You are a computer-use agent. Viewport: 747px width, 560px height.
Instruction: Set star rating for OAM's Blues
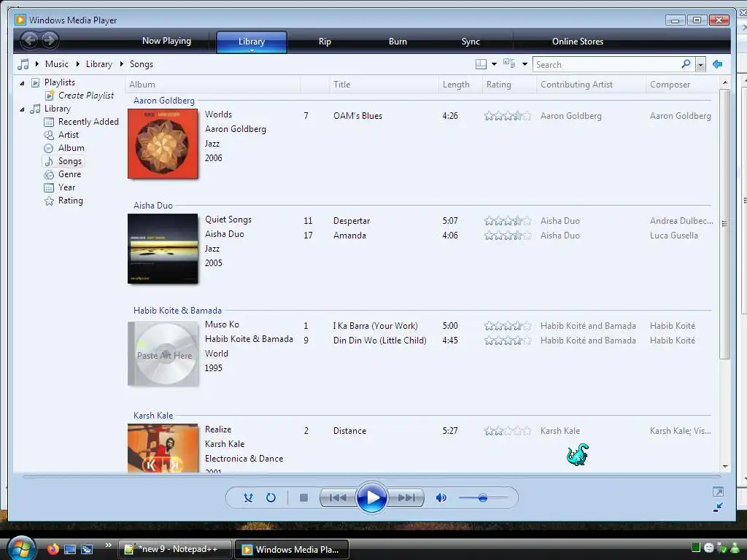pos(508,116)
